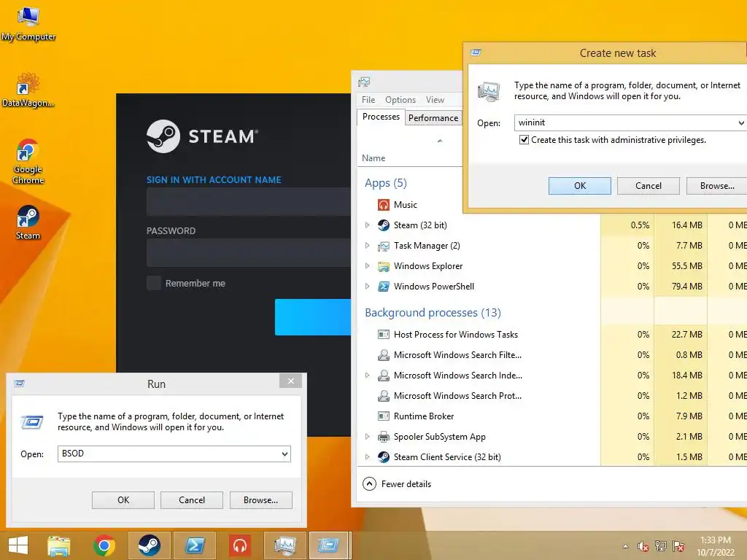Click Windows Explorer process icon

click(x=384, y=266)
